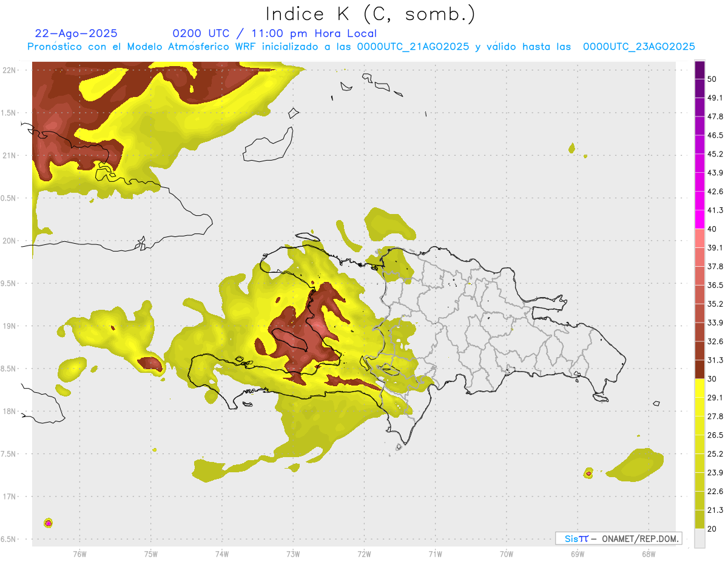Click the '21N' latitude label
The image size is (728, 562).
coord(9,155)
